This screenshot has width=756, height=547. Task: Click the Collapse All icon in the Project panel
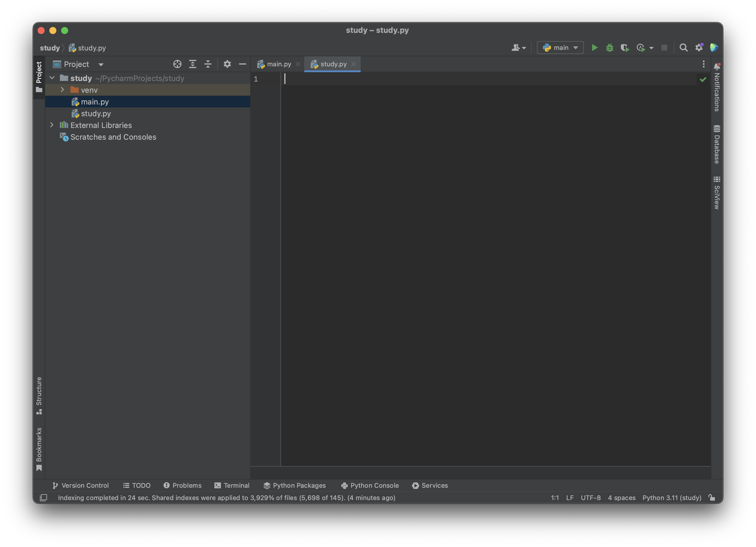pyautogui.click(x=208, y=64)
